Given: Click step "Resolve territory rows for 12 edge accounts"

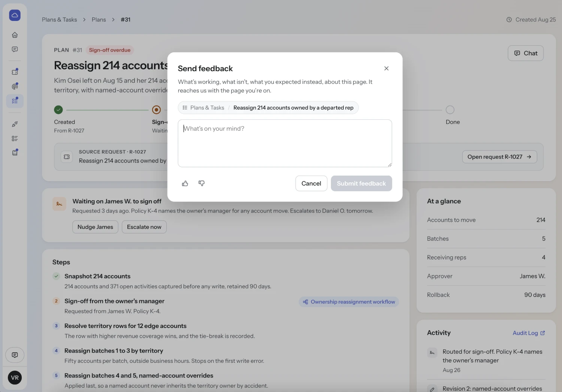Looking at the screenshot, I should coord(126,326).
